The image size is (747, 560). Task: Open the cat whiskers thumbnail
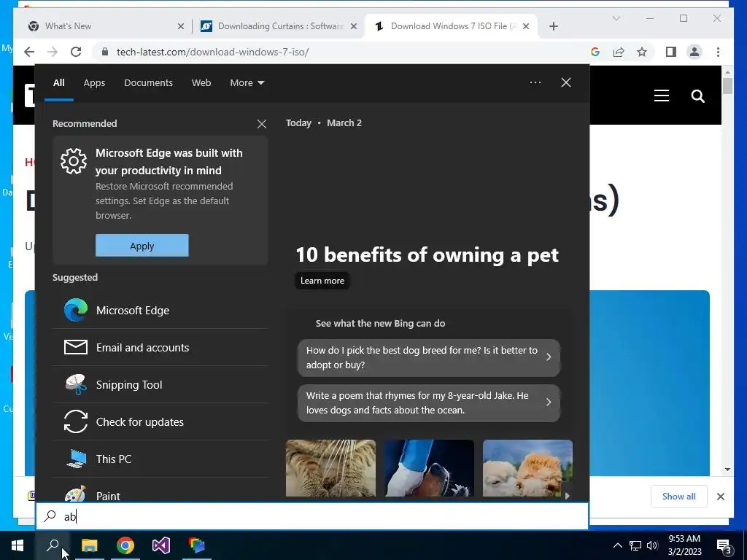tap(330, 468)
